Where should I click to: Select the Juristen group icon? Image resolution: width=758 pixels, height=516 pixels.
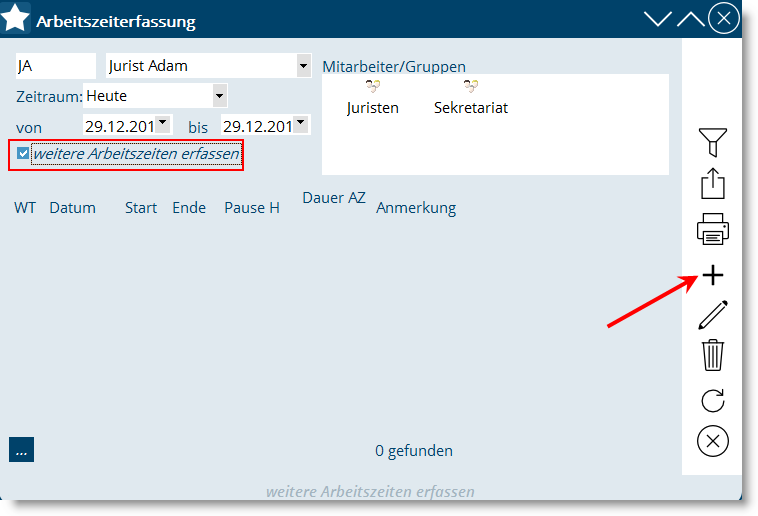coord(373,87)
